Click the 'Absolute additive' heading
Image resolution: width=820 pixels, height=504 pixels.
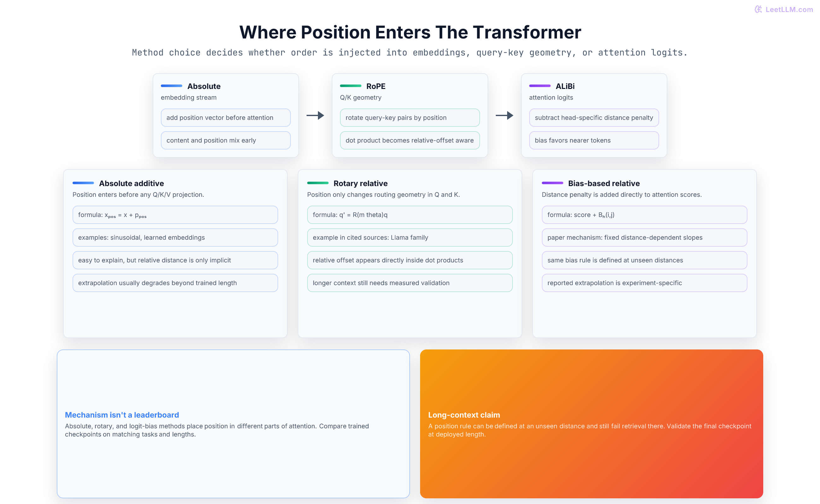pos(131,183)
